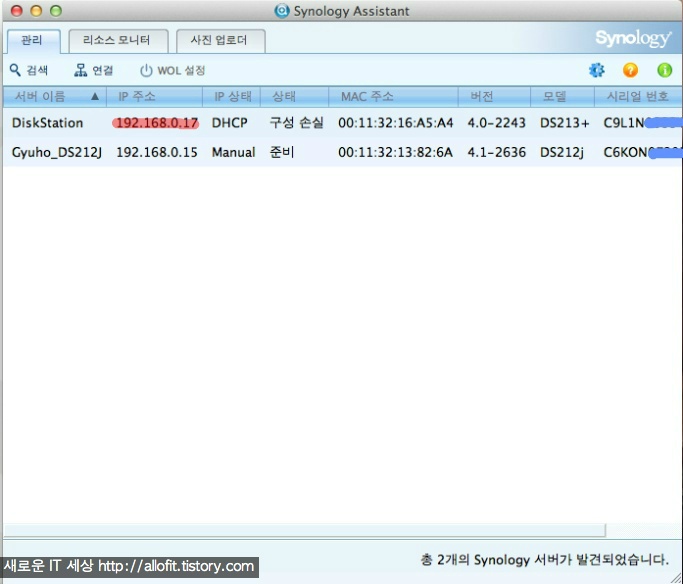Switch to the 관리 tab
Viewport: 683px width, 584px height.
(34, 41)
